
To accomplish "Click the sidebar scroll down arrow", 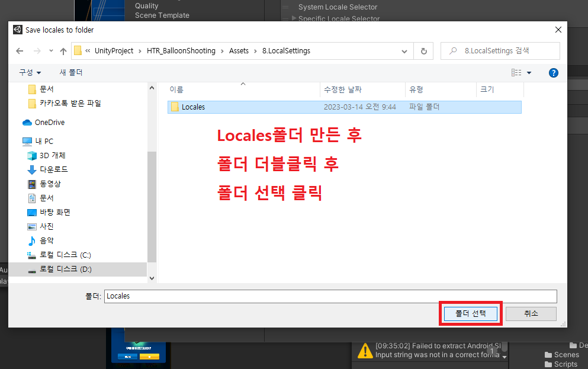I will [152, 278].
